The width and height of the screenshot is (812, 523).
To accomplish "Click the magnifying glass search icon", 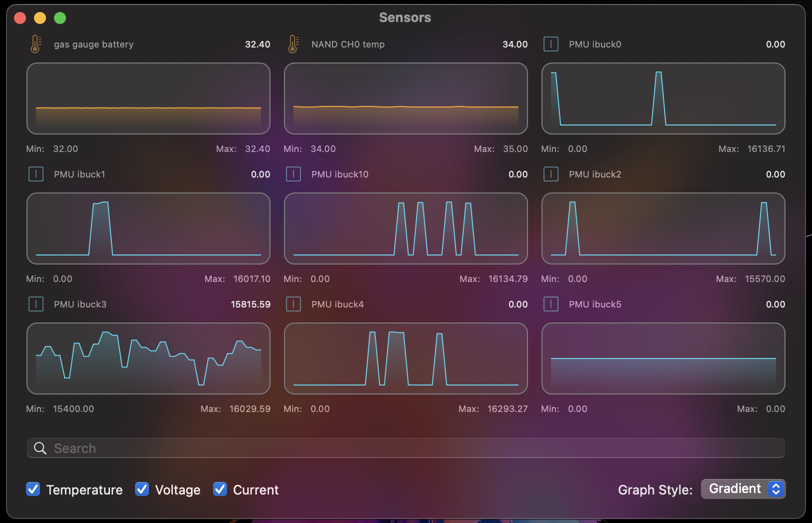I will tap(40, 448).
